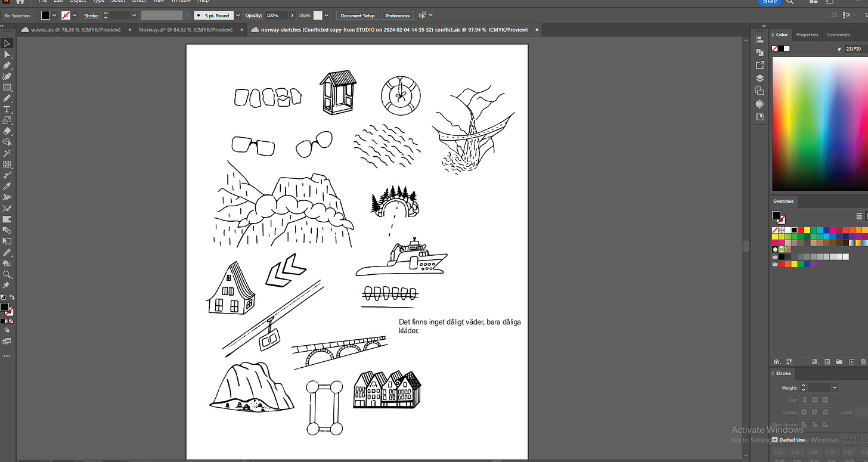Open the Asset Export panel icon
Viewport: 868px width, 462px height.
759,65
